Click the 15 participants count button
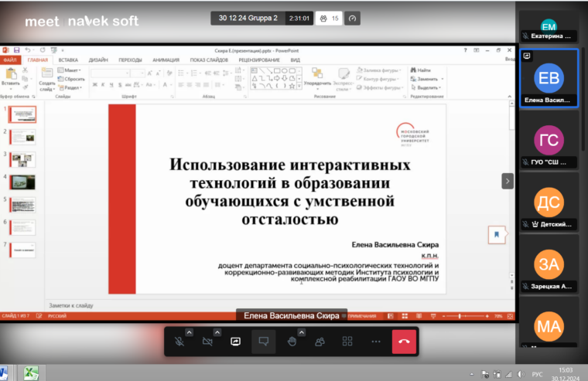588x381 pixels. [330, 19]
